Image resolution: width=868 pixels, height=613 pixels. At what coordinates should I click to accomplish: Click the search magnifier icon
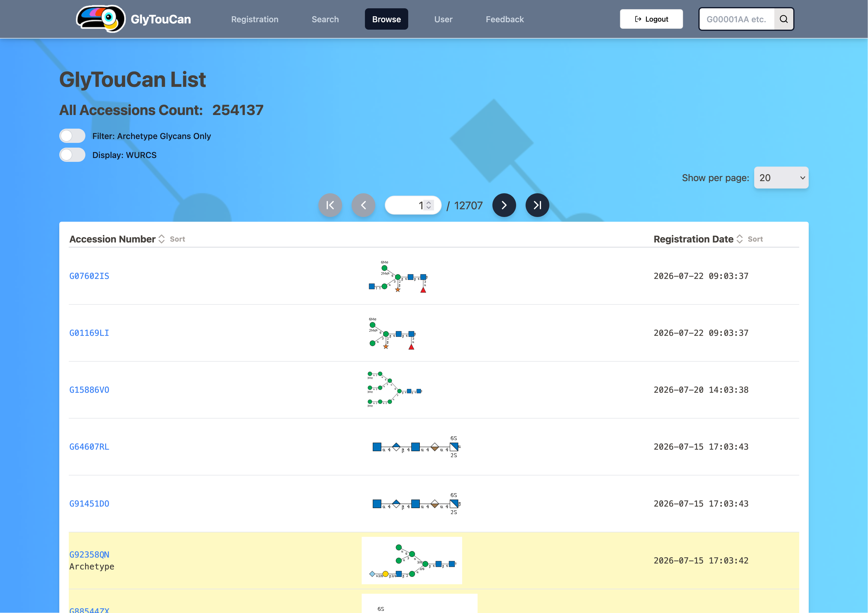click(784, 19)
